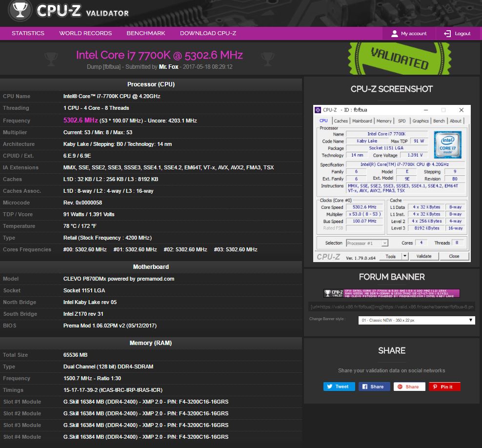This screenshot has width=482, height=448.
Task: Select the CPU tab in CPU-Z screenshot
Action: 323,121
